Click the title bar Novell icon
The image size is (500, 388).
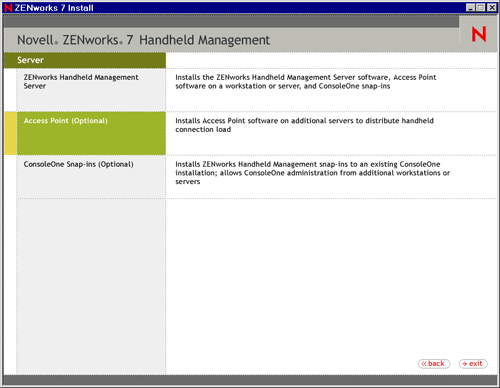[x=8, y=8]
